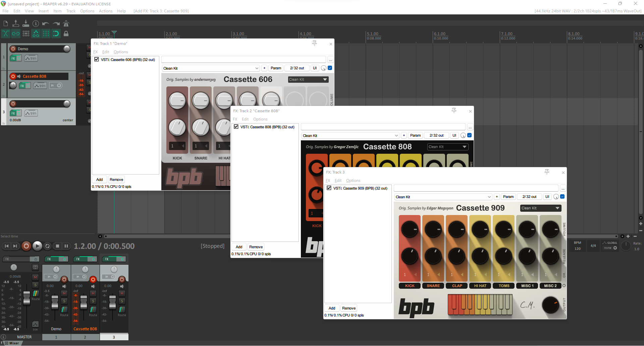Mute the master channel in mixer
The height and width of the screenshot is (346, 644).
[35, 277]
